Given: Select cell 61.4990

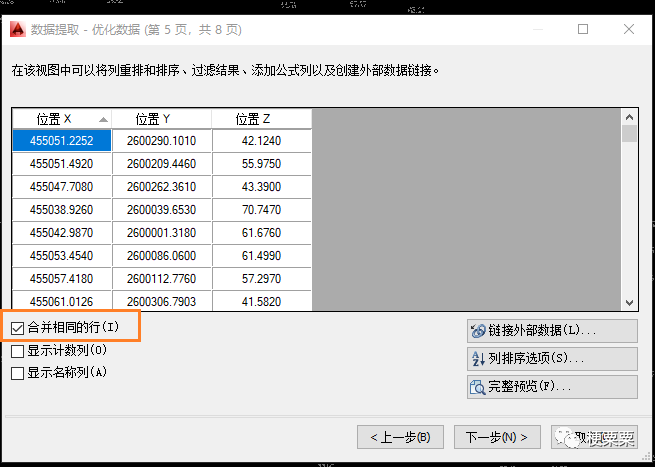Looking at the screenshot, I should click(261, 256).
